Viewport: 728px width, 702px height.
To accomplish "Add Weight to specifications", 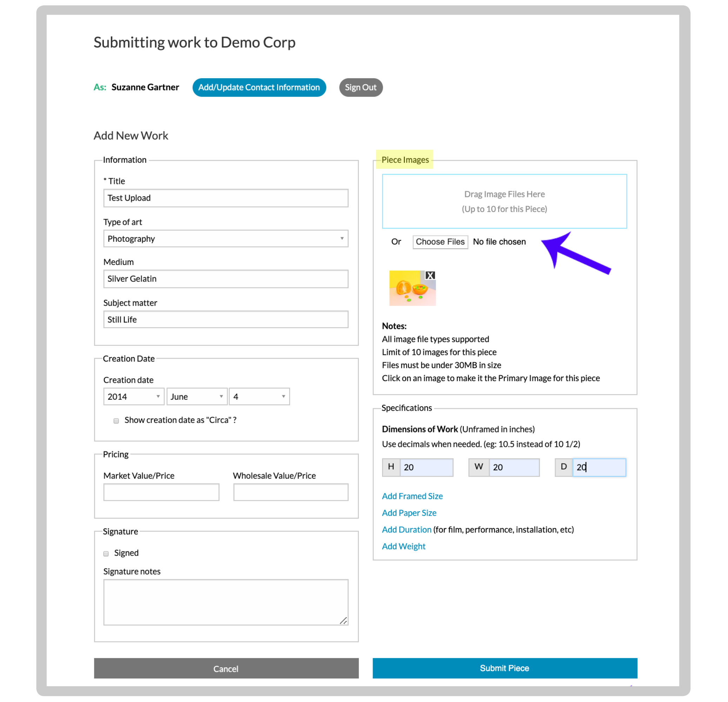I will [x=403, y=546].
